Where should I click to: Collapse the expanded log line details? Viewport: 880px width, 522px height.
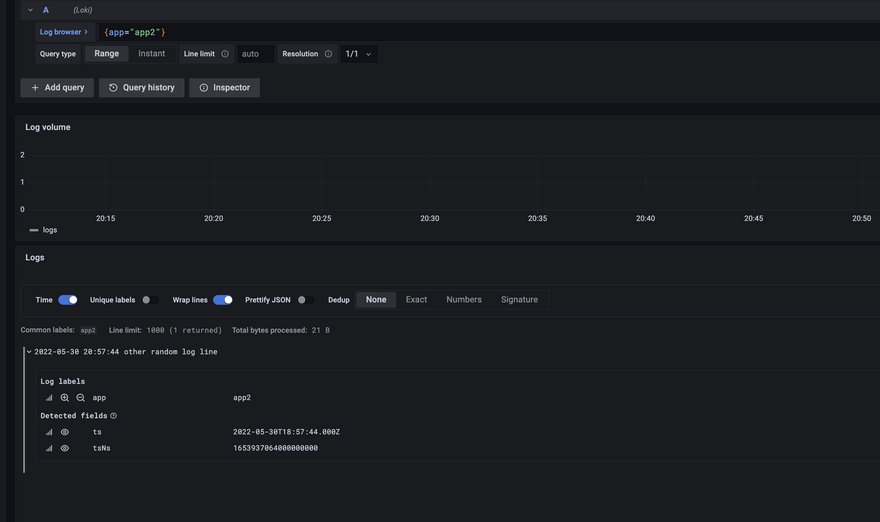[x=29, y=352]
